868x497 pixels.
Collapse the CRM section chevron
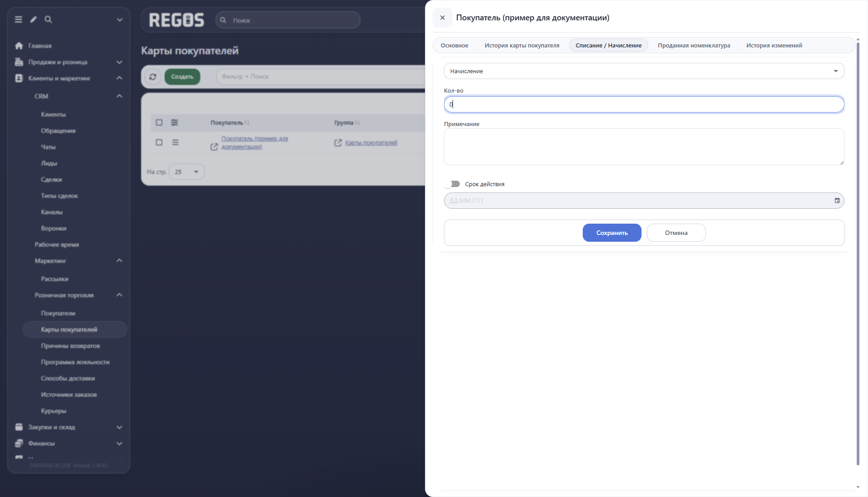[x=119, y=96]
